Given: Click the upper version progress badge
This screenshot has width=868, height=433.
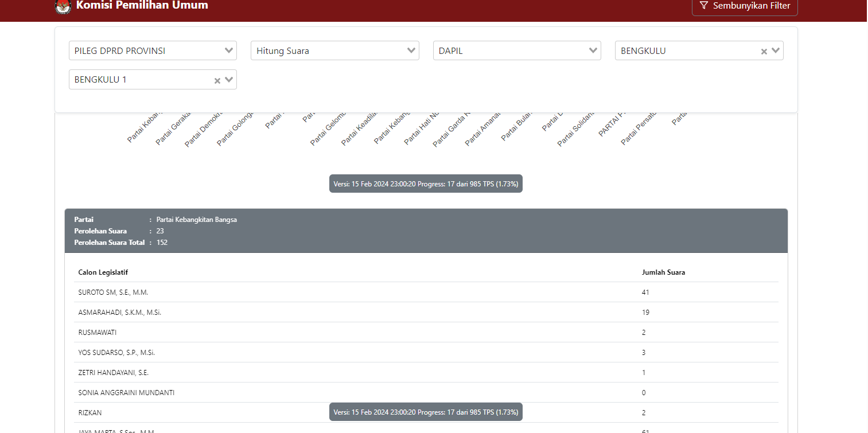Looking at the screenshot, I should (426, 184).
